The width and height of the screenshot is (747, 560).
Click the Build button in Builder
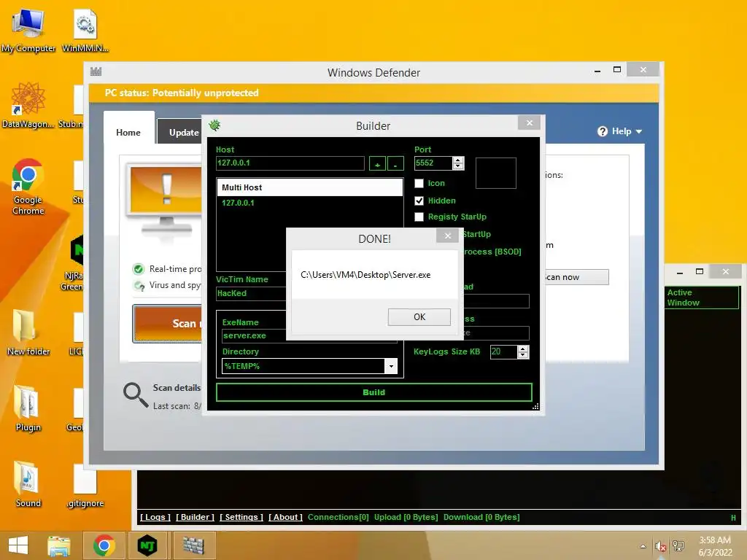(374, 392)
